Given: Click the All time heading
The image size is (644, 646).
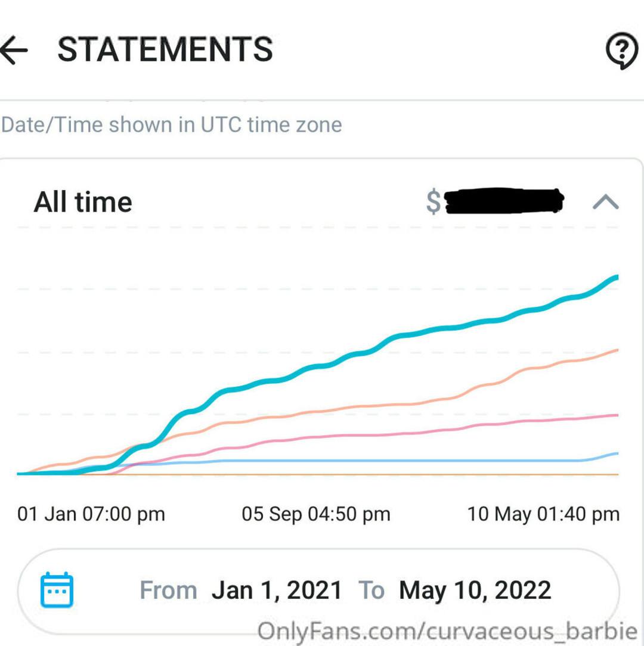Looking at the screenshot, I should 83,202.
